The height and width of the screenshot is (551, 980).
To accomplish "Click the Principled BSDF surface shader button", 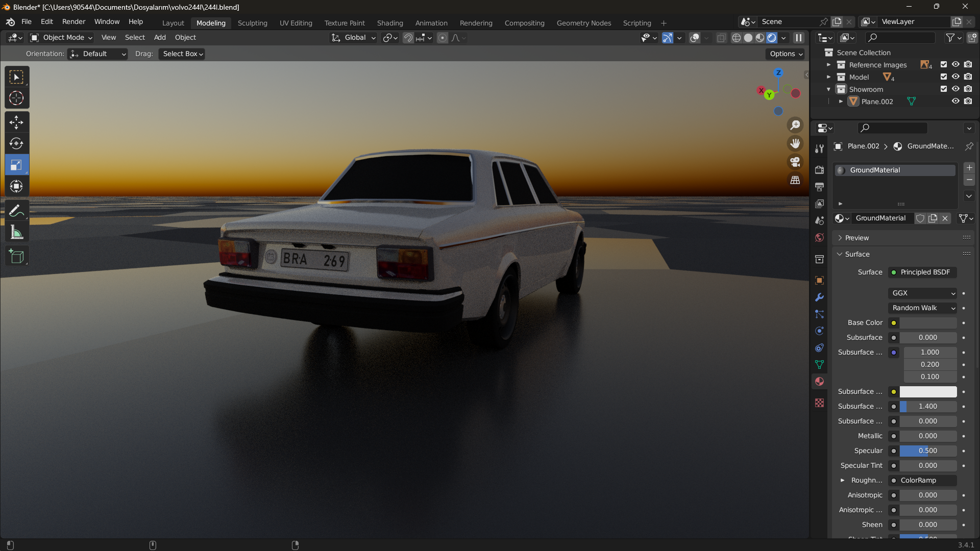I will (923, 272).
